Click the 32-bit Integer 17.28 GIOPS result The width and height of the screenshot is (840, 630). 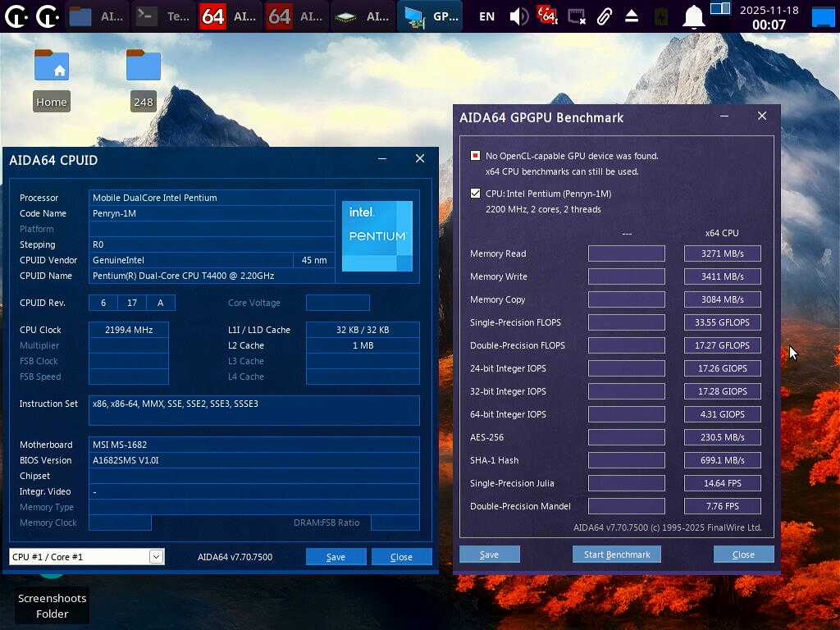[x=722, y=391]
